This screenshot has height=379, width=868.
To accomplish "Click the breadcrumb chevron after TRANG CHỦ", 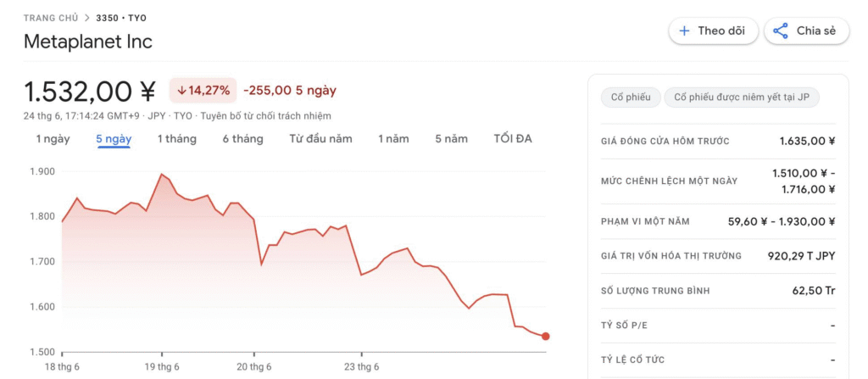I will pyautogui.click(x=87, y=19).
